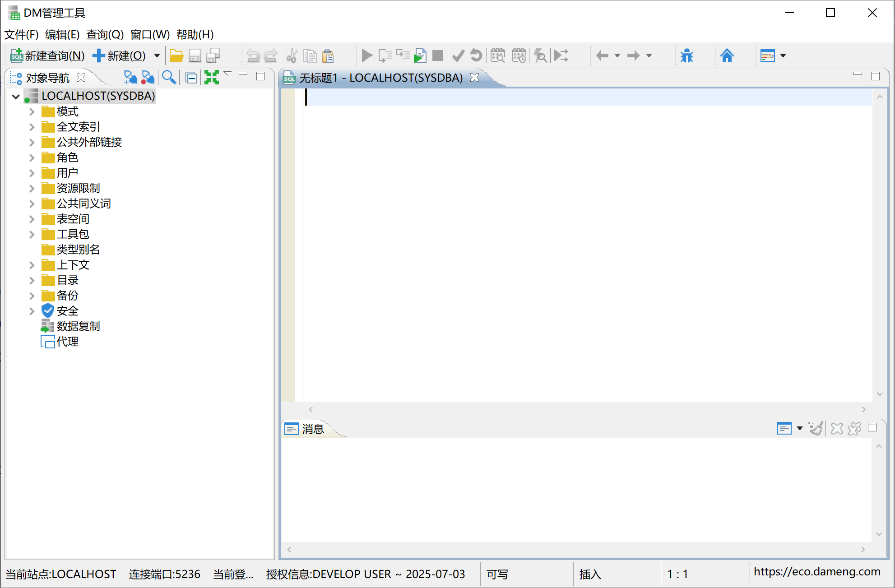The width and height of the screenshot is (895, 588).
Task: Collapse the LOCALHOST(SYSDBA) root node
Action: 16,96
